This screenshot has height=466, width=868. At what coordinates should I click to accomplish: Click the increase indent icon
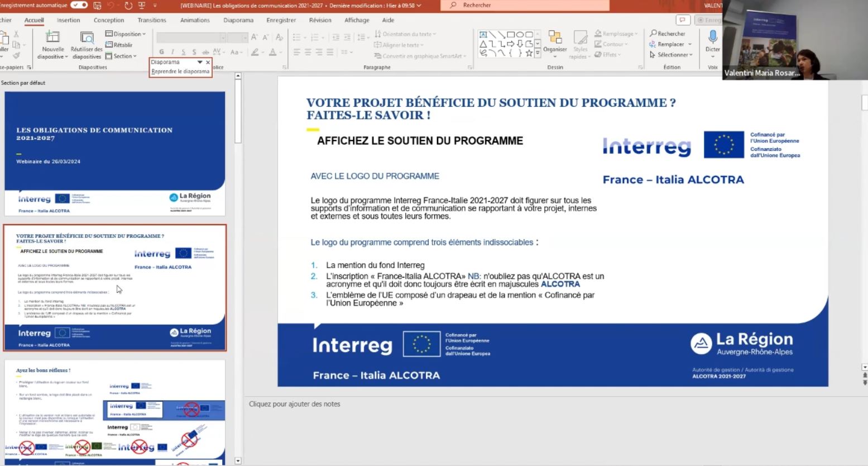coord(347,37)
